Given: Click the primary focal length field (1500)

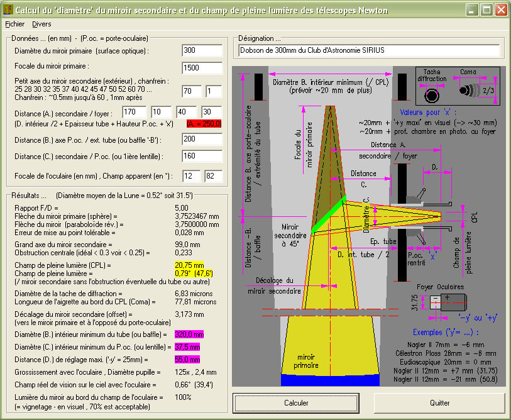Looking at the screenshot, I should tap(202, 68).
